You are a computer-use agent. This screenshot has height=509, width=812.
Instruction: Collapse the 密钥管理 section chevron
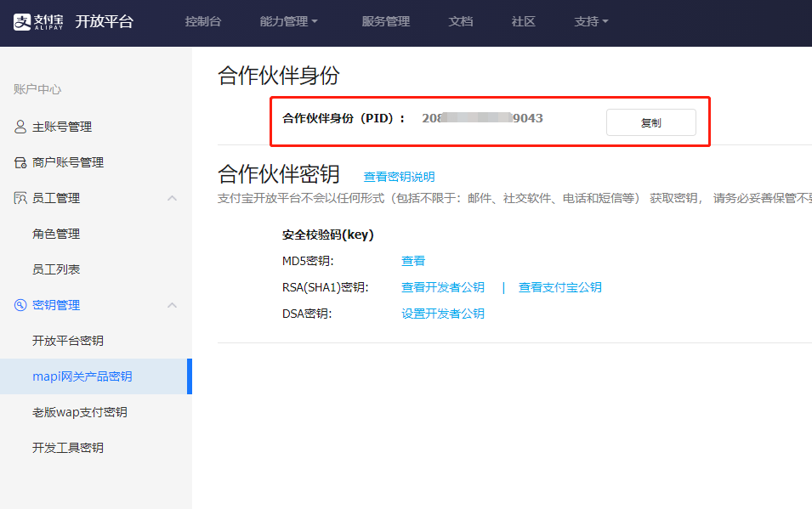(x=172, y=305)
